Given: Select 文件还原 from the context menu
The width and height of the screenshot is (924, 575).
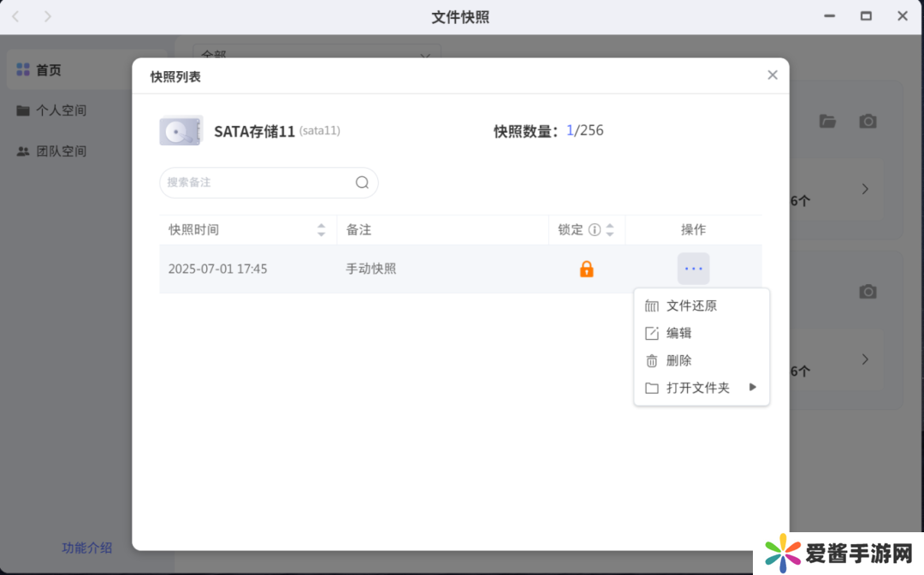Looking at the screenshot, I should coord(691,305).
